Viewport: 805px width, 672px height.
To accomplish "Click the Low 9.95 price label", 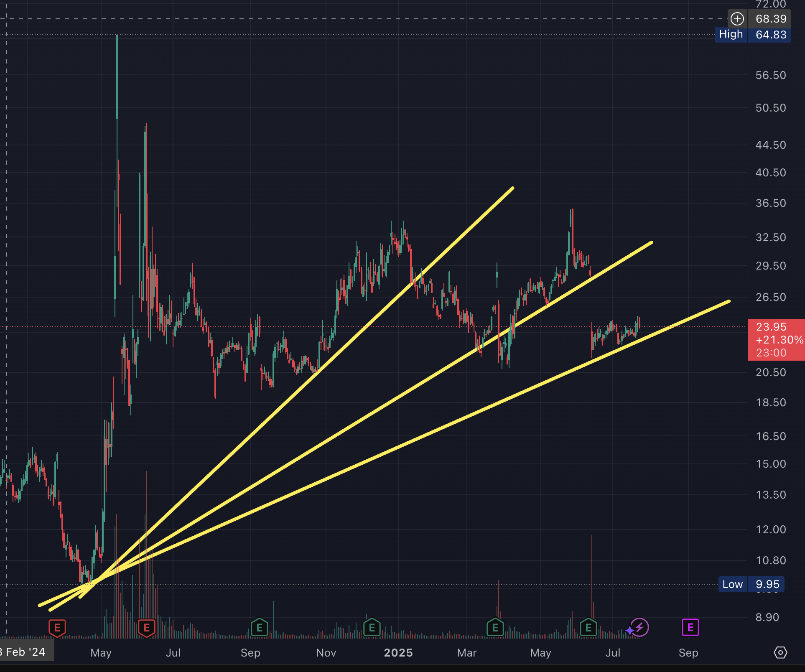I will [x=751, y=584].
